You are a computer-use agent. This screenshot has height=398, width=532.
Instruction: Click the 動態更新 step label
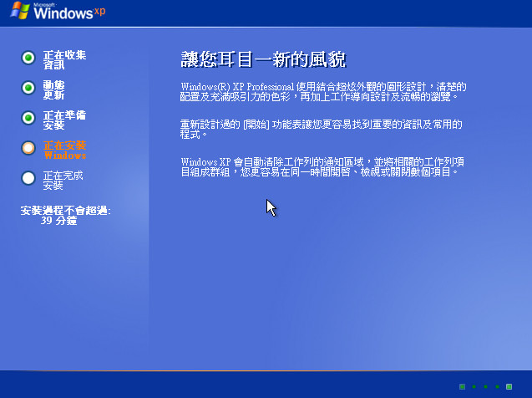(x=53, y=90)
